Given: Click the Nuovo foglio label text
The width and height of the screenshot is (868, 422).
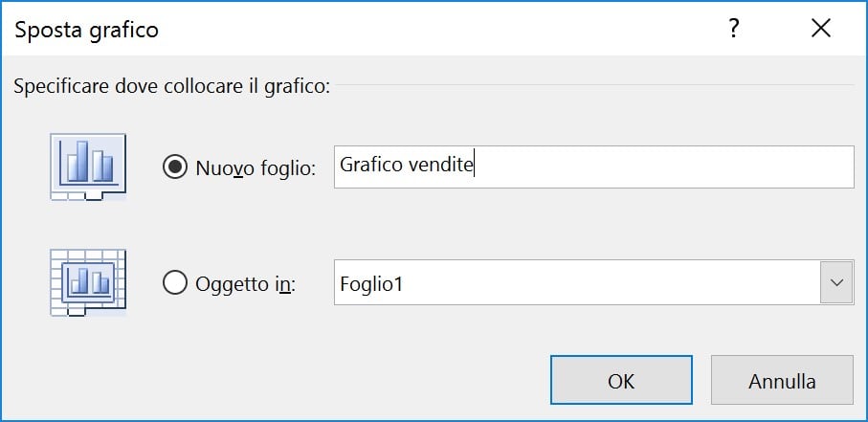Looking at the screenshot, I should (x=256, y=168).
